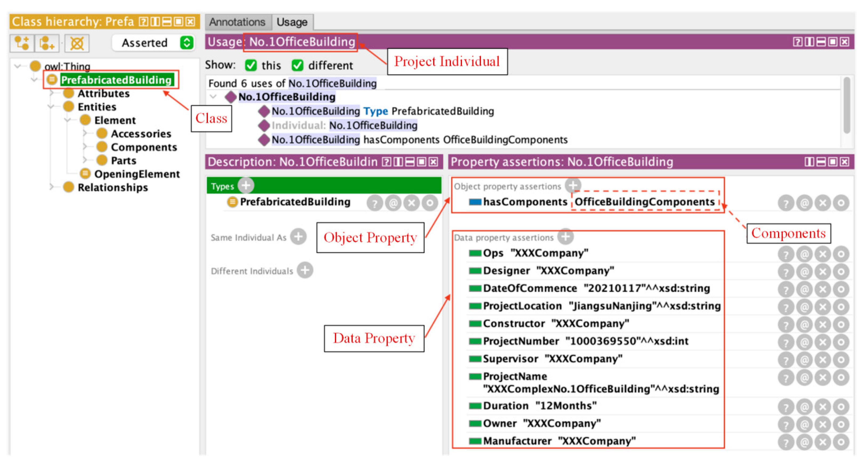This screenshot has width=868, height=470.
Task: Toggle the 'this' checkbox
Action: pos(251,65)
